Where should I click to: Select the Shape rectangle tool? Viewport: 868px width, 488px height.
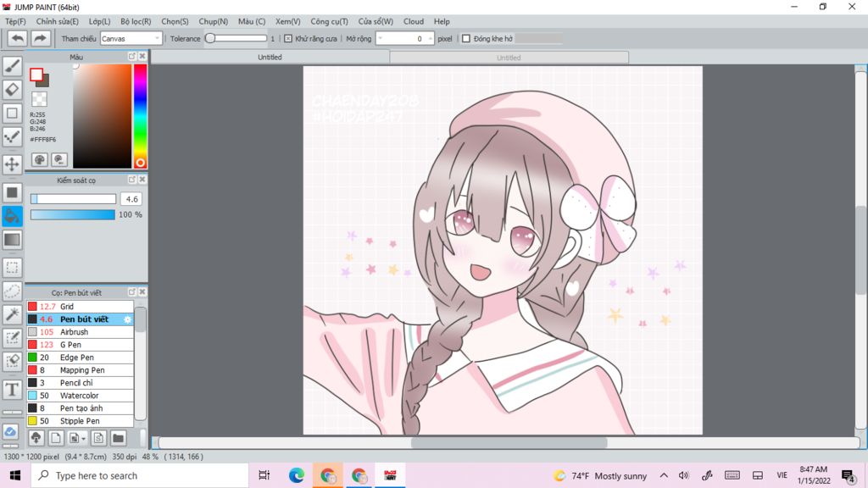(x=12, y=114)
